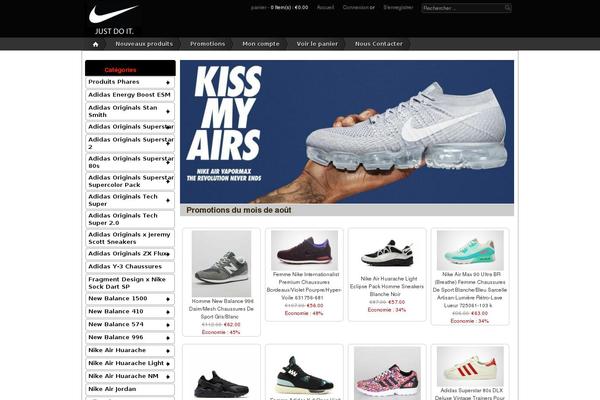600x400 pixels.
Task: Expand Nike Air Huarache arrow
Action: (x=168, y=351)
